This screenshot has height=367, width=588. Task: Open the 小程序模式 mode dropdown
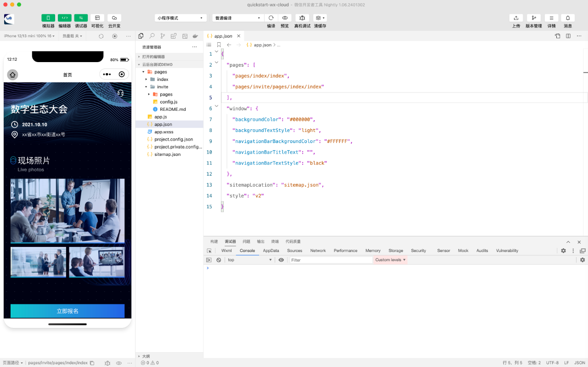point(181,18)
